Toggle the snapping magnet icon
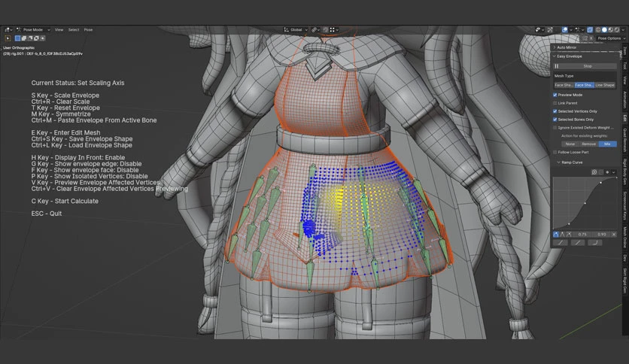Screen dimensions: 629x364 pos(325,29)
